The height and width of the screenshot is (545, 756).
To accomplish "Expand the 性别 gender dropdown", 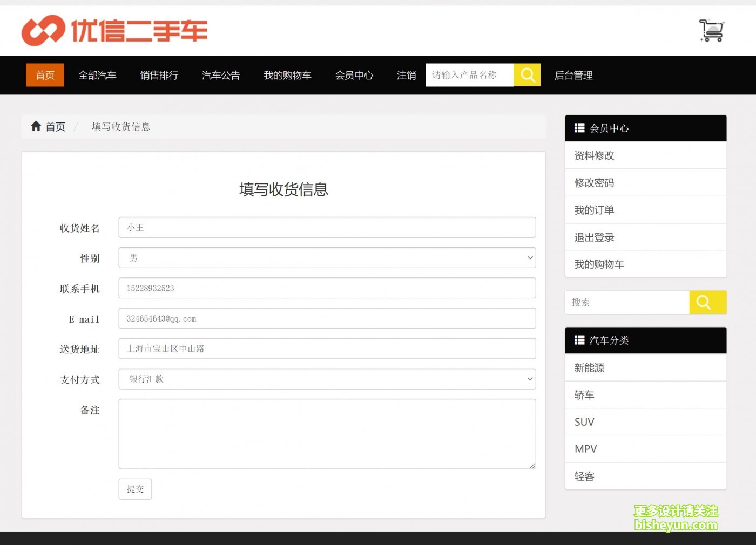I will point(327,258).
